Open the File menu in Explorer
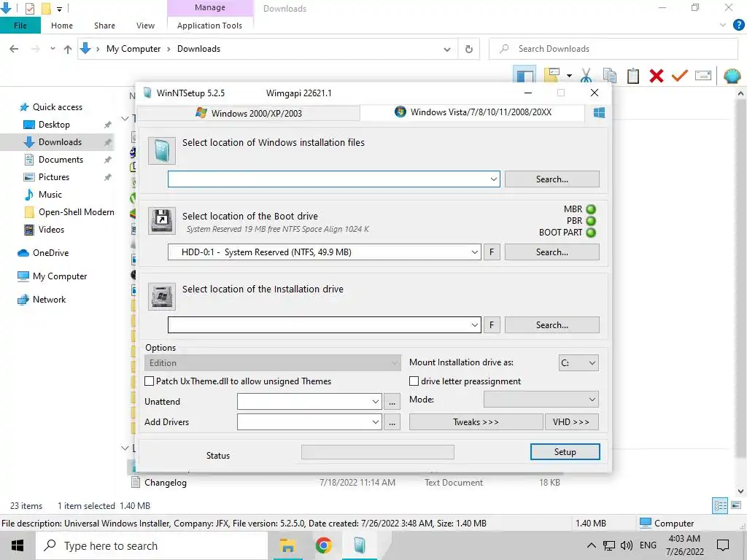 pos(20,26)
